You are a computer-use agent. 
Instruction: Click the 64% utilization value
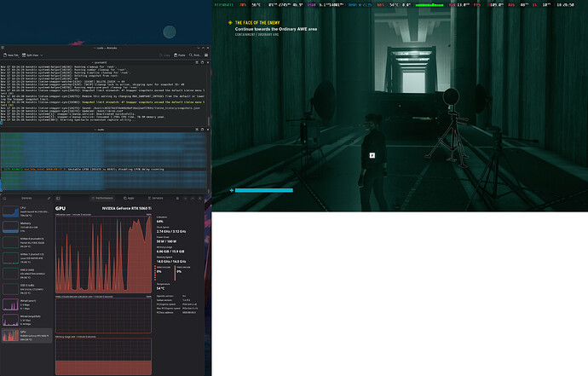point(159,222)
